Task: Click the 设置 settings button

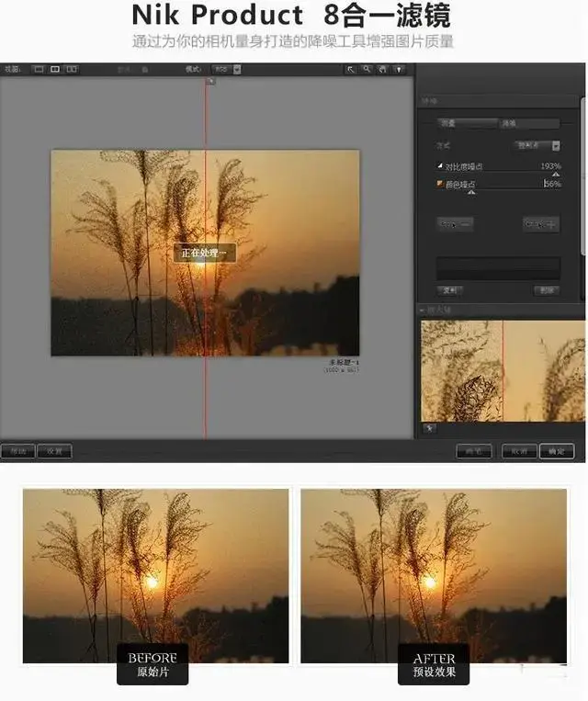Action: coord(54,451)
